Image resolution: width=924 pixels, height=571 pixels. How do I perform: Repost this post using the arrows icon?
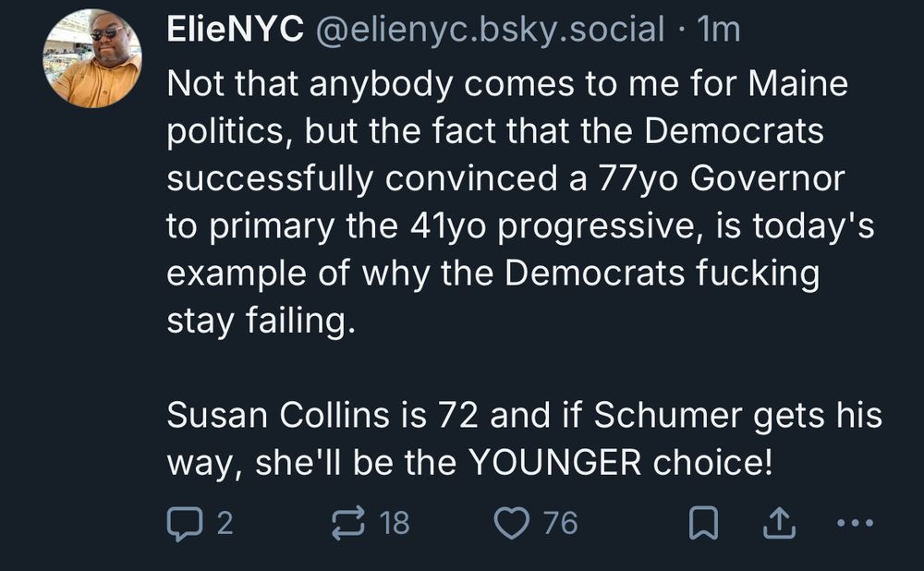point(348,524)
